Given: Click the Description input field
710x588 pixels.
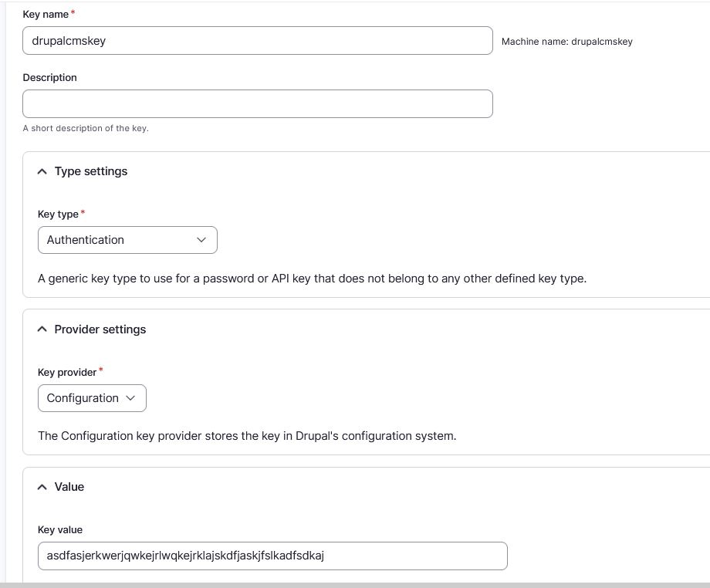Looking at the screenshot, I should click(258, 103).
